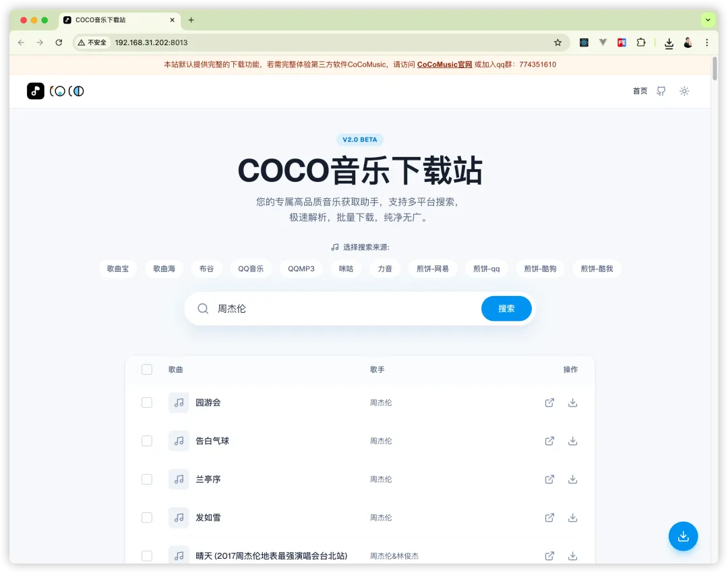
Task: Click the 不安全 site security indicator
Action: [x=92, y=42]
